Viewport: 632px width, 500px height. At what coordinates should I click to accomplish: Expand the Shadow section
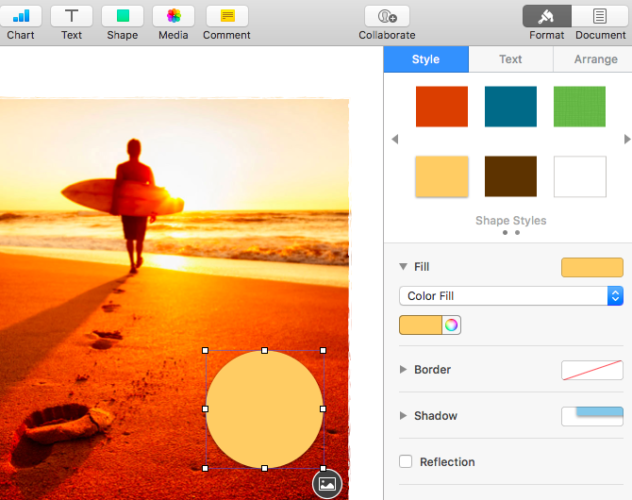[403, 416]
